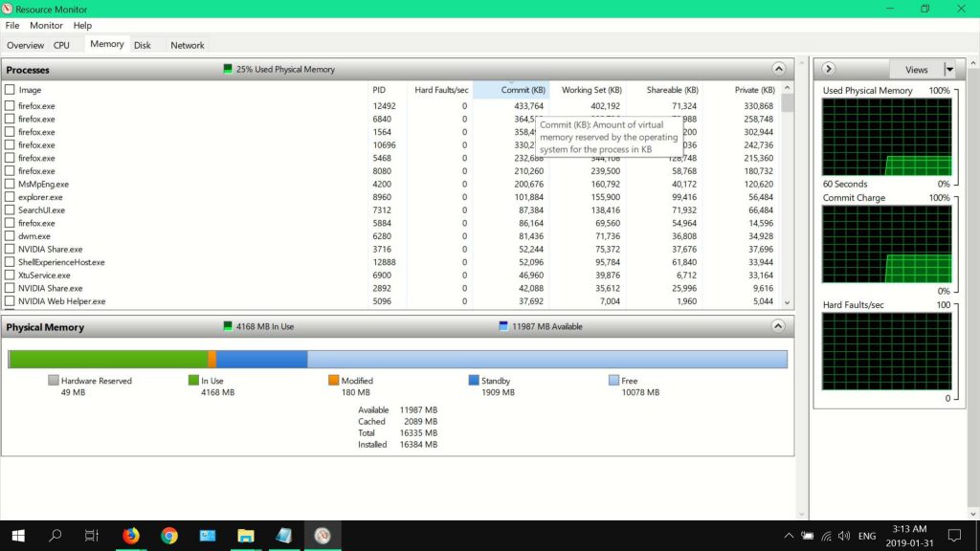Select the NVIDIA Share.exe PID 3716 row

[391, 250]
